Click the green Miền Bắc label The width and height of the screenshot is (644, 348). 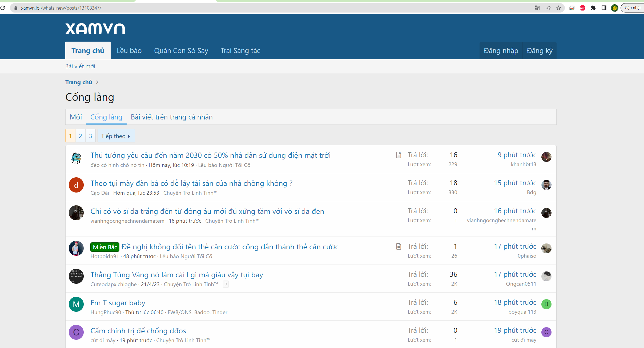pyautogui.click(x=105, y=247)
